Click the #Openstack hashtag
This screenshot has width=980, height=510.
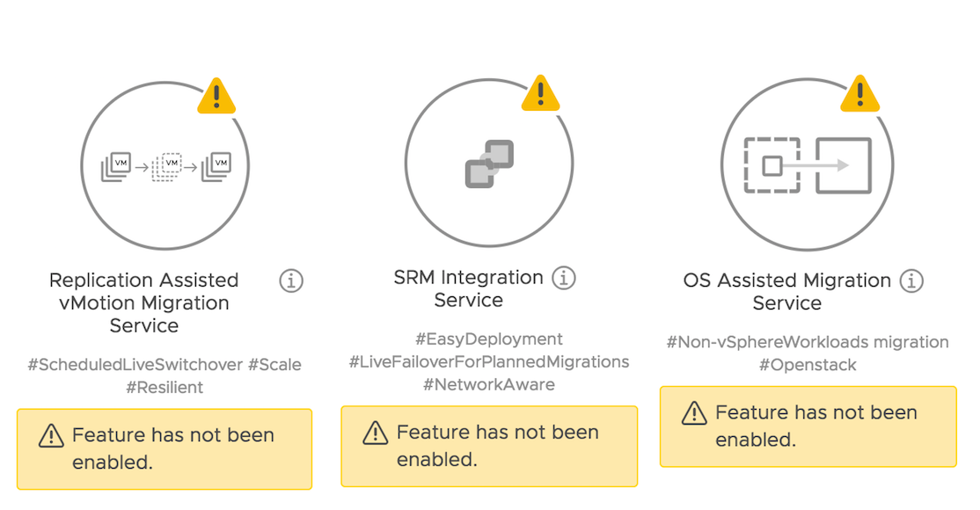point(808,364)
